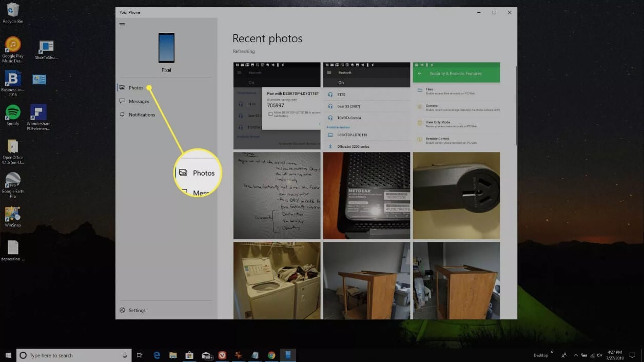Click the Pixel phone image

coord(166,48)
